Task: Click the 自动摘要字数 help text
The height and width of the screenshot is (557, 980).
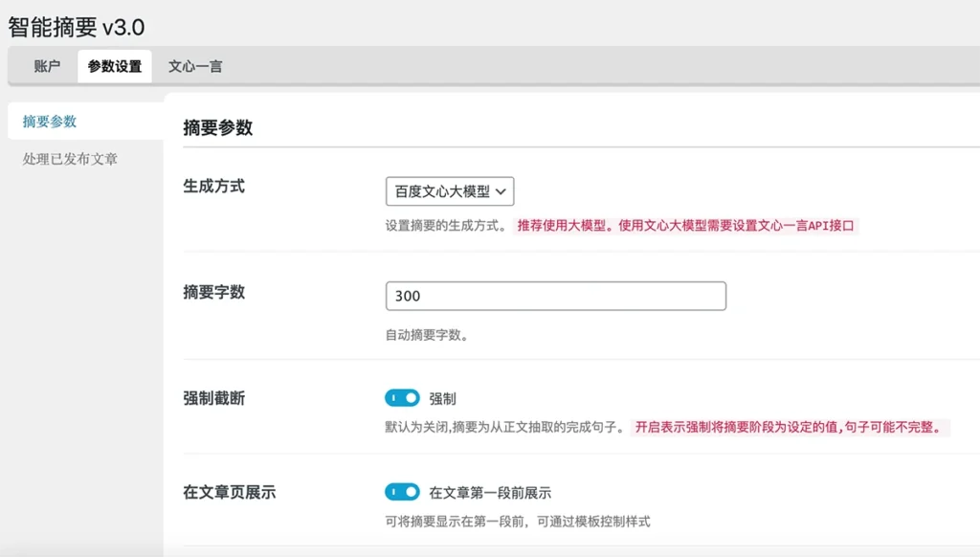Action: point(426,336)
